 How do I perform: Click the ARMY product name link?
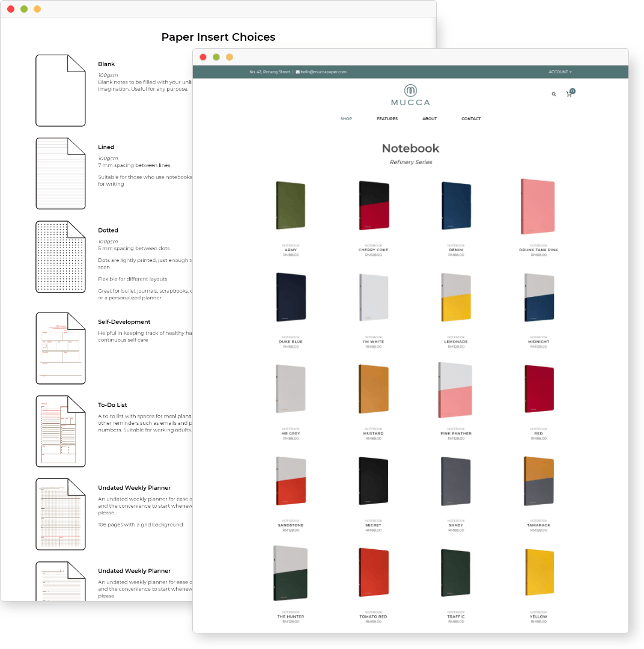click(291, 250)
